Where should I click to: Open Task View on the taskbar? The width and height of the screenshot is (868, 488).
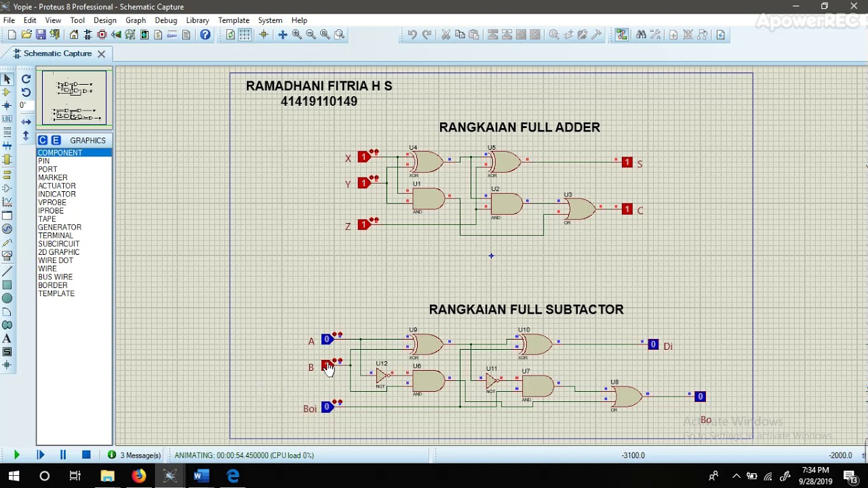point(75,476)
